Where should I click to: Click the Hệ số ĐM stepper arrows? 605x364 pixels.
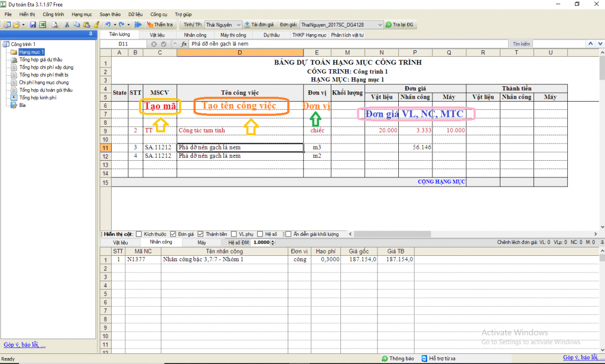(274, 242)
